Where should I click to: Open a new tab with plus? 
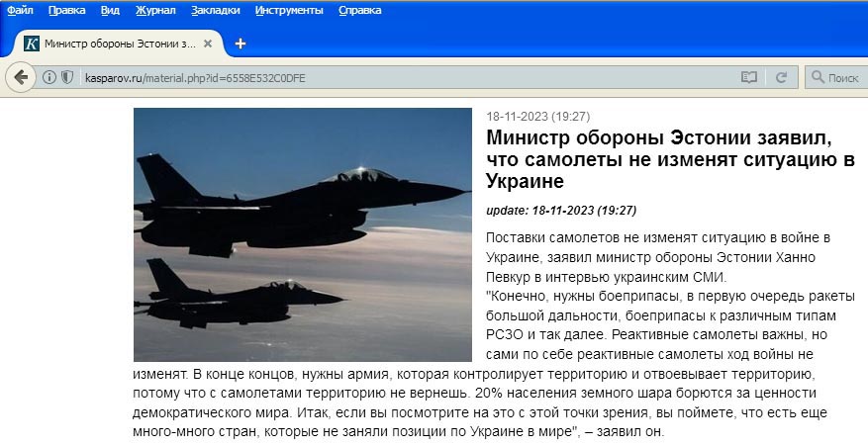pos(241,44)
